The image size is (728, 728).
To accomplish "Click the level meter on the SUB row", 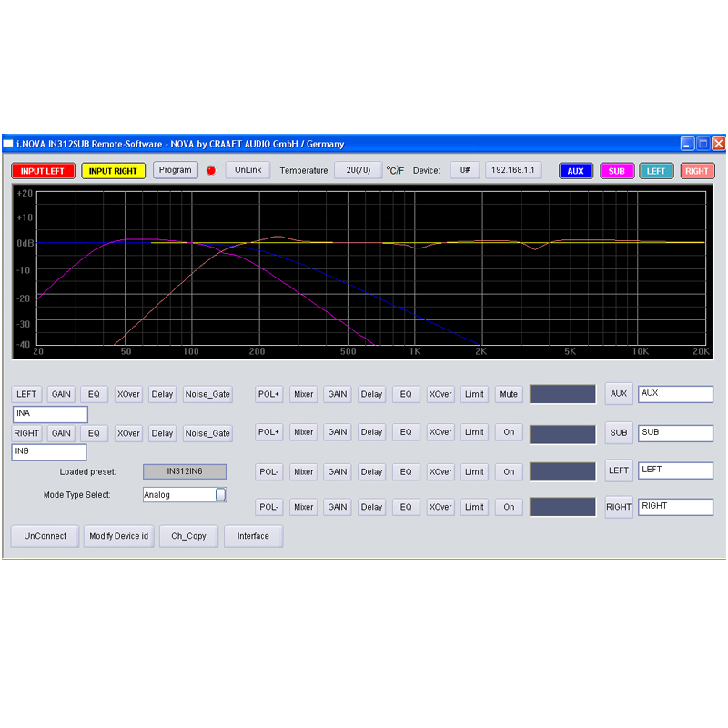I will (x=562, y=434).
